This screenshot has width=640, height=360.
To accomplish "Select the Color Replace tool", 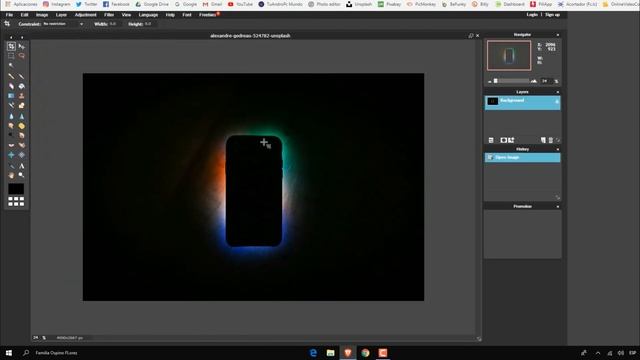I will click(x=11, y=106).
